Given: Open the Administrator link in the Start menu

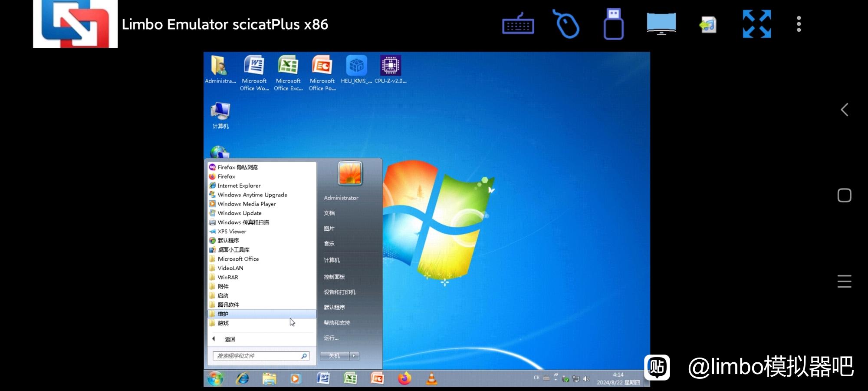Looking at the screenshot, I should click(341, 198).
